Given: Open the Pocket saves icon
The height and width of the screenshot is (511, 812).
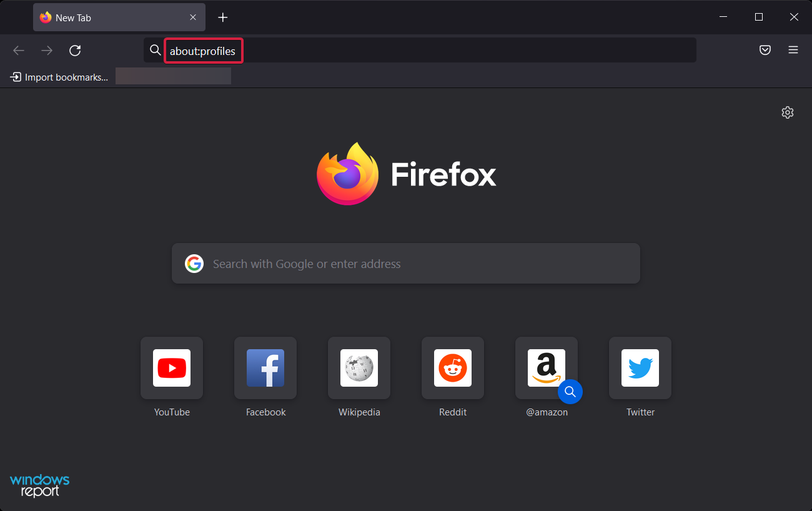Looking at the screenshot, I should pos(765,50).
